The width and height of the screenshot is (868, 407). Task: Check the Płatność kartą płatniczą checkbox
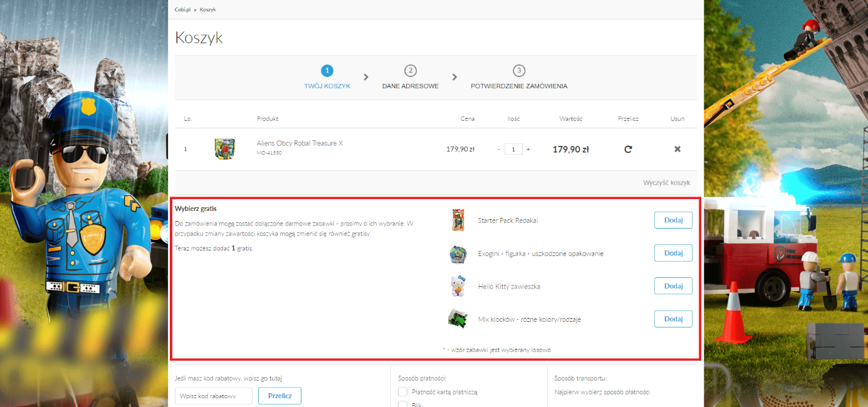(x=403, y=392)
